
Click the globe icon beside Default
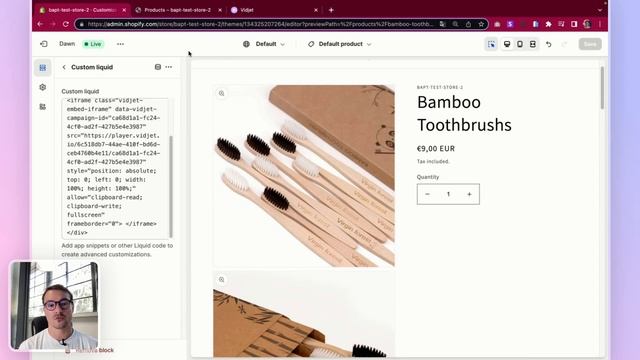point(246,44)
